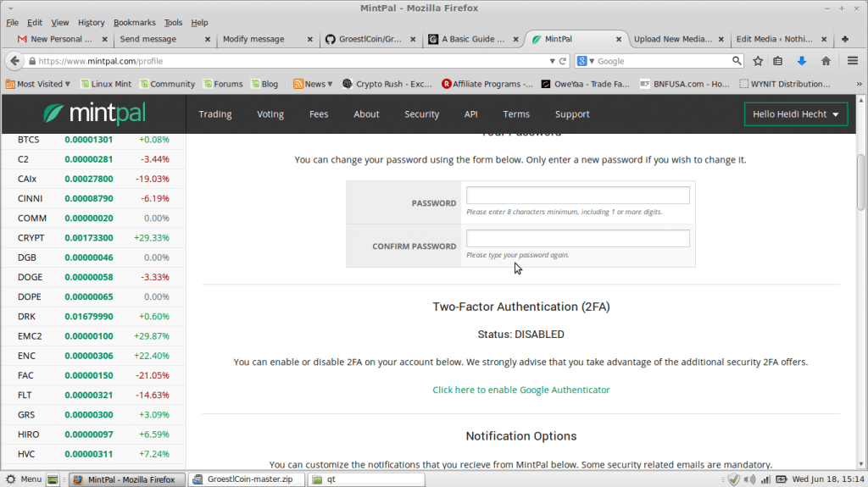Open the Fees page
The width and height of the screenshot is (868, 487).
click(319, 114)
